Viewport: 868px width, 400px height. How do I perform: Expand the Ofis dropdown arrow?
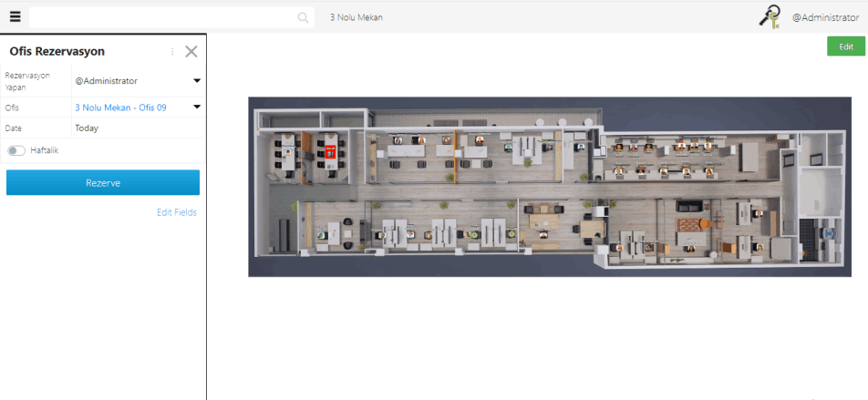[x=197, y=107]
